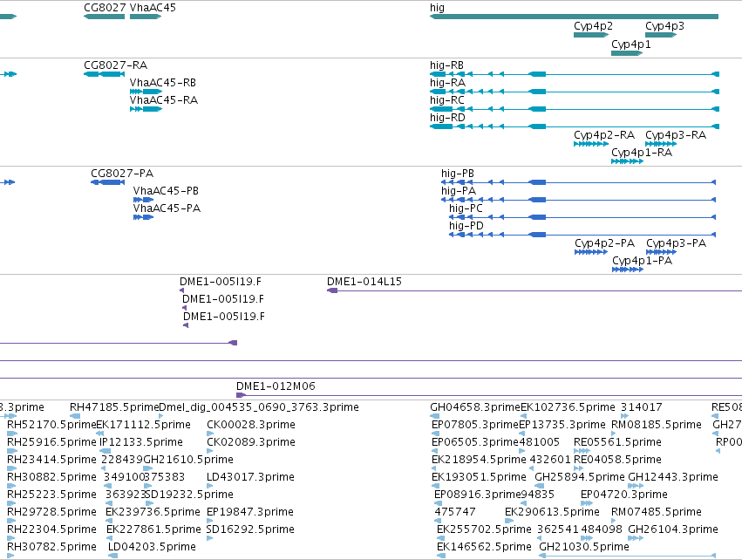Select the hig-PC protein label

pos(466,208)
